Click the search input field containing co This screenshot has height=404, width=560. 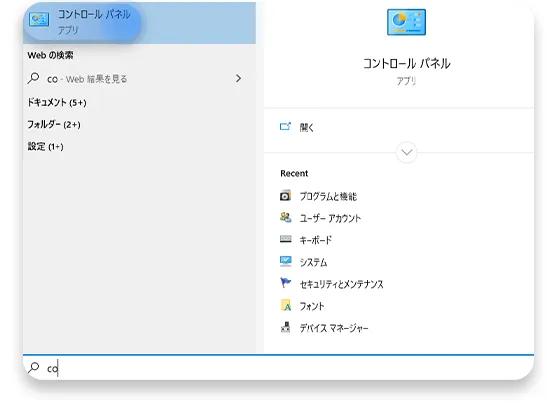[x=279, y=368]
